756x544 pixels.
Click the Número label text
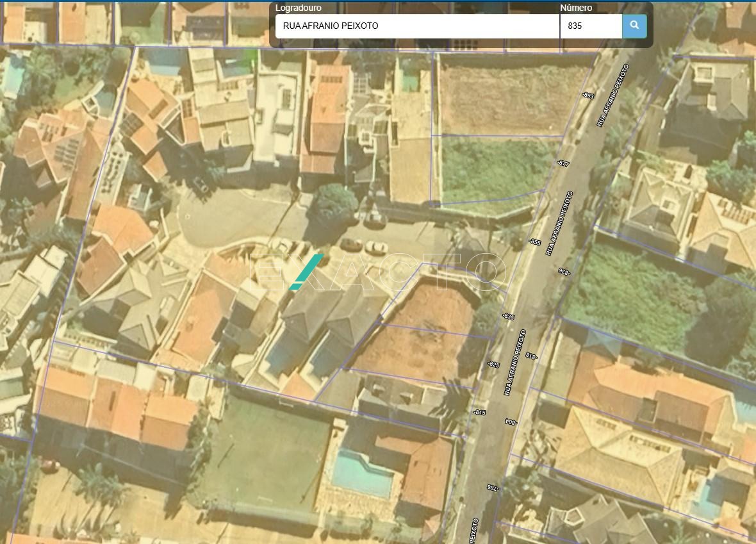(x=576, y=8)
